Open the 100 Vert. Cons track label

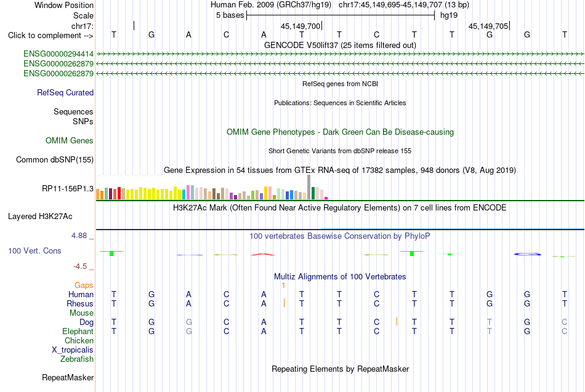point(34,250)
